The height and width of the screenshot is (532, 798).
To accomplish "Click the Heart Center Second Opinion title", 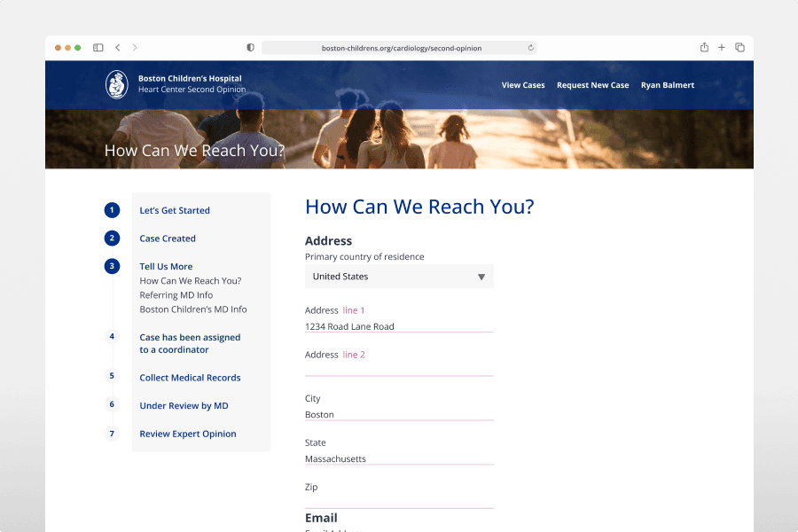I will click(192, 90).
